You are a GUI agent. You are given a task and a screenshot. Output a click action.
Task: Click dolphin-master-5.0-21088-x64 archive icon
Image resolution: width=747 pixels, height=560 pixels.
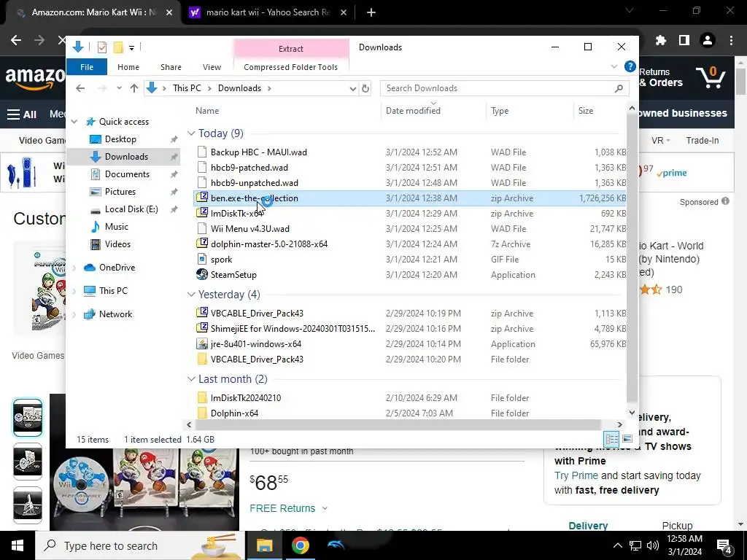coord(202,244)
